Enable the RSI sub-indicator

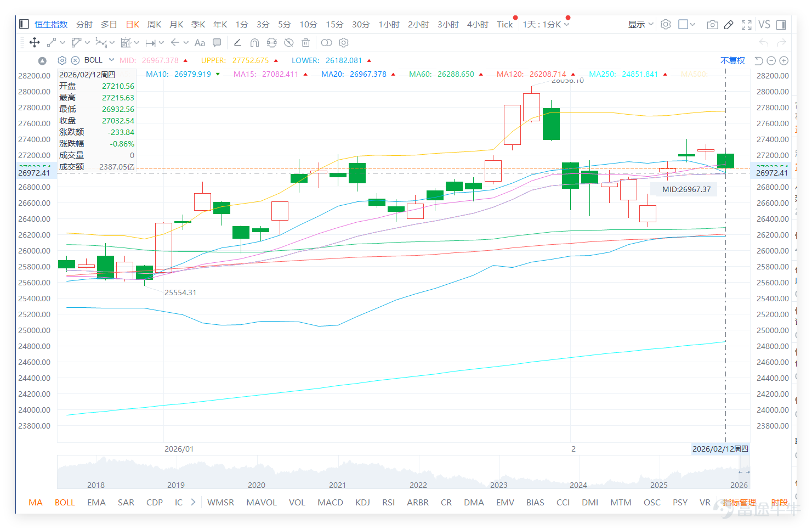point(388,502)
